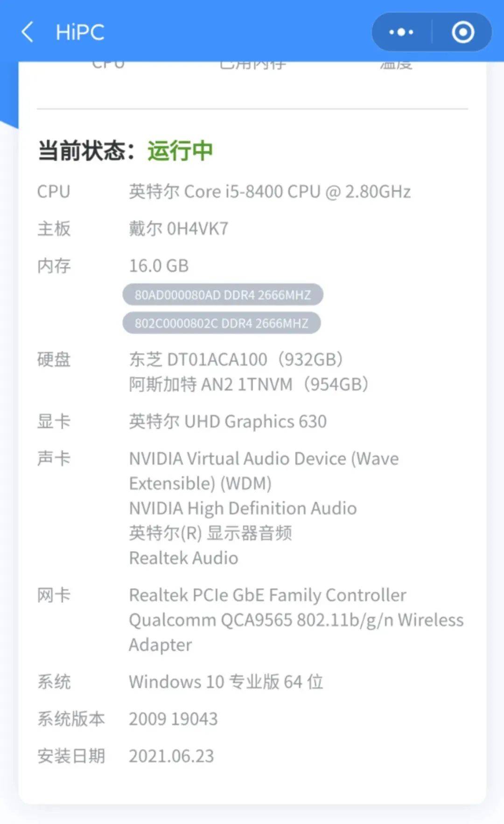Viewport: 504px width, 824px height.
Task: Tap the NVIDIA High Definition Audio entry
Action: pos(243,508)
